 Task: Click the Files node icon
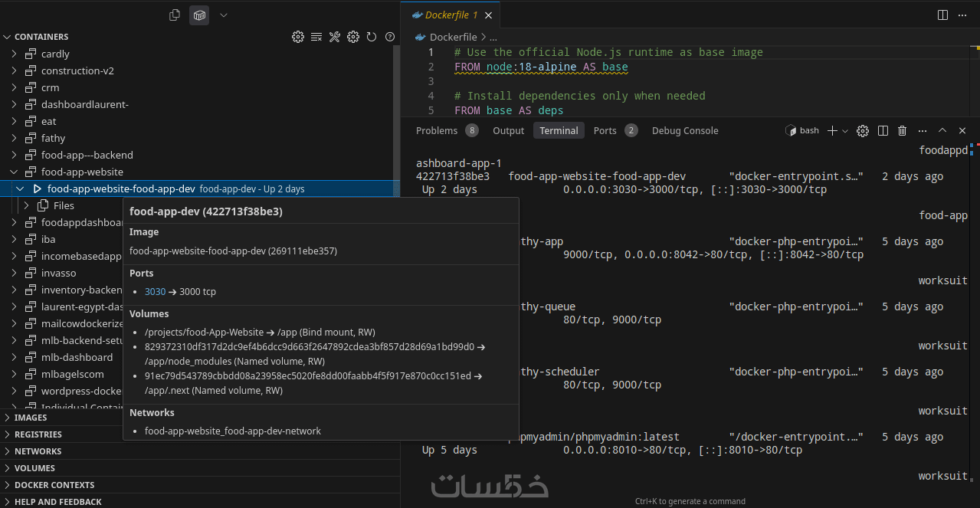43,205
